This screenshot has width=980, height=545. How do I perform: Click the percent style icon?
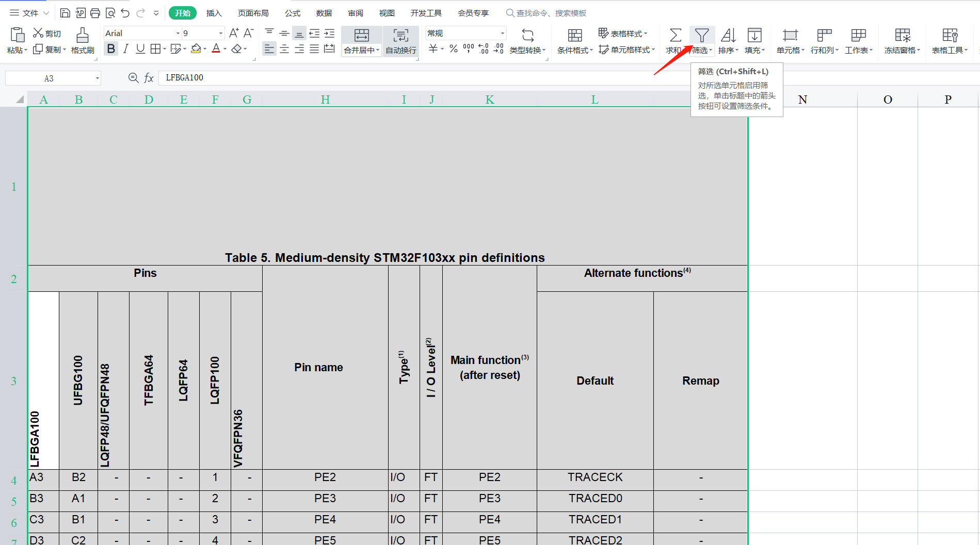coord(454,48)
